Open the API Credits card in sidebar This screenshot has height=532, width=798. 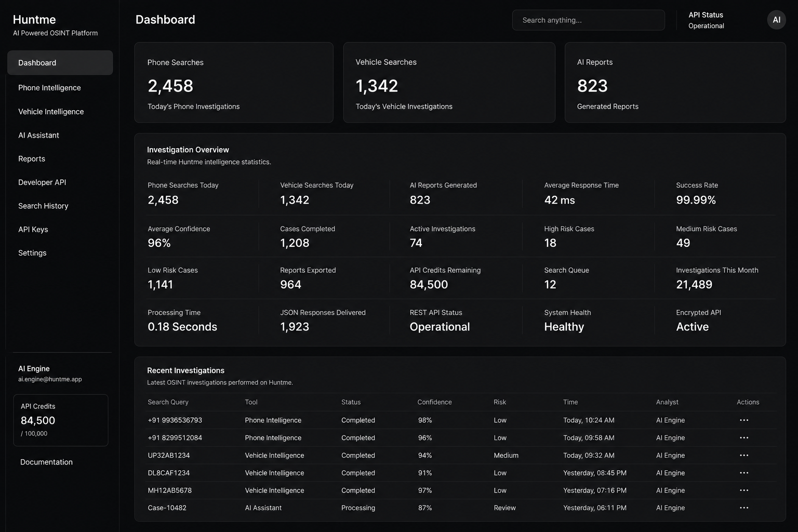[61, 420]
